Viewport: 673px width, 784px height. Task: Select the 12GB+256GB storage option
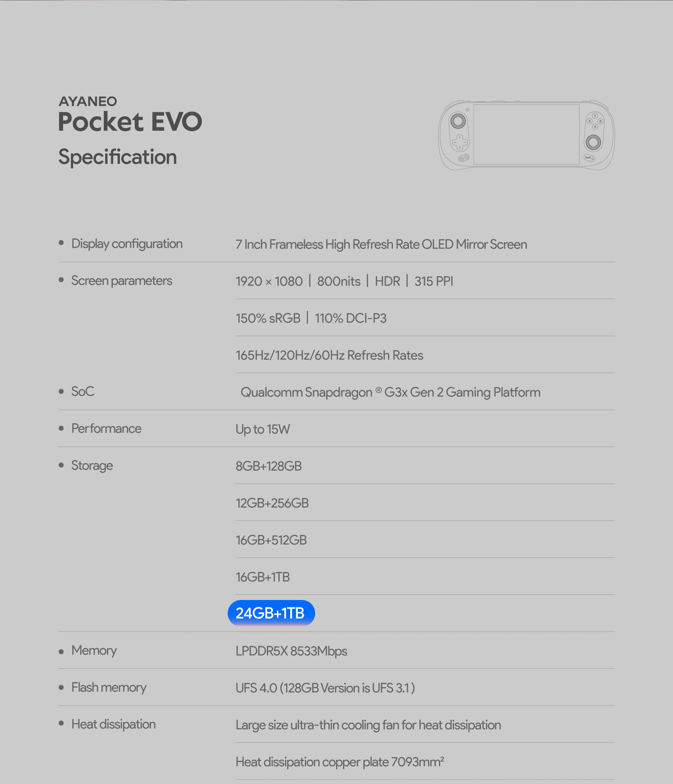click(x=272, y=503)
